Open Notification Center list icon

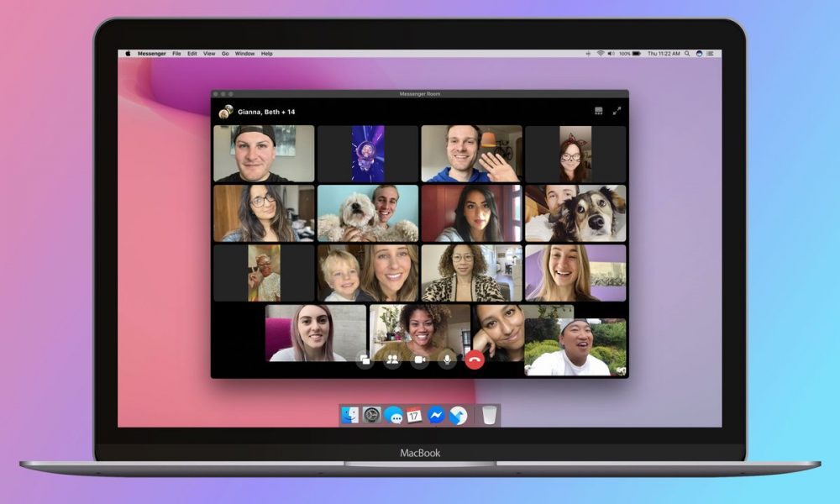pyautogui.click(x=711, y=54)
